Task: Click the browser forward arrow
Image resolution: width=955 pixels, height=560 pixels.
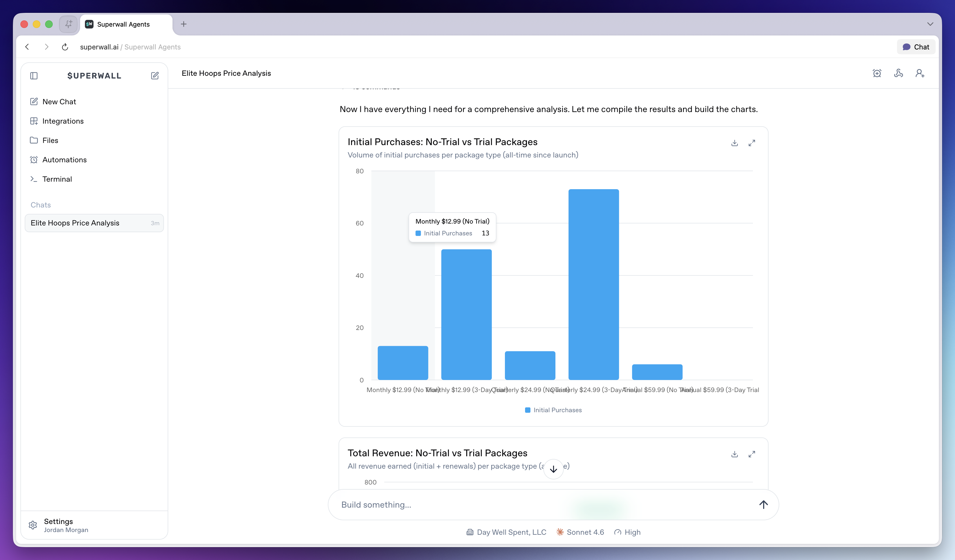Action: point(46,47)
